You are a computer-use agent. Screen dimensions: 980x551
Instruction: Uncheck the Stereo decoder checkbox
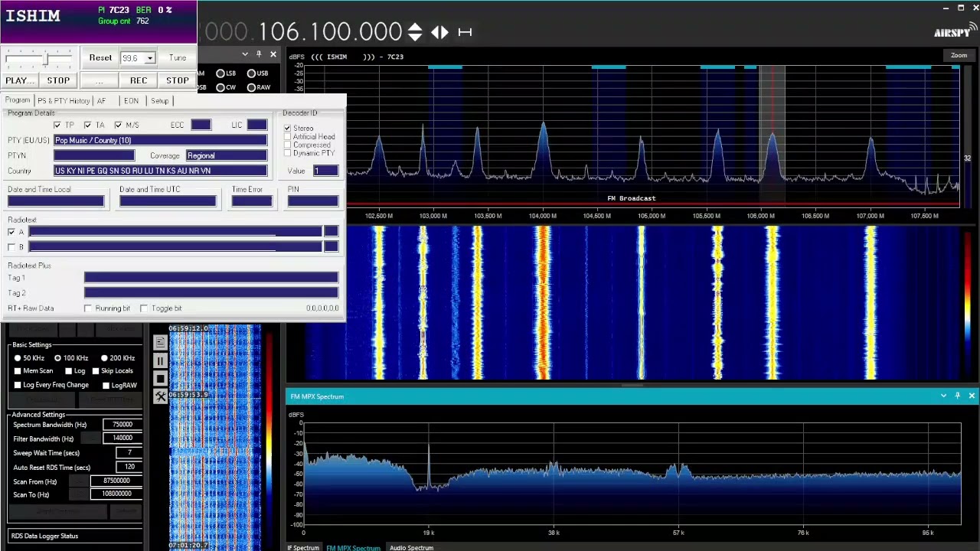point(288,128)
